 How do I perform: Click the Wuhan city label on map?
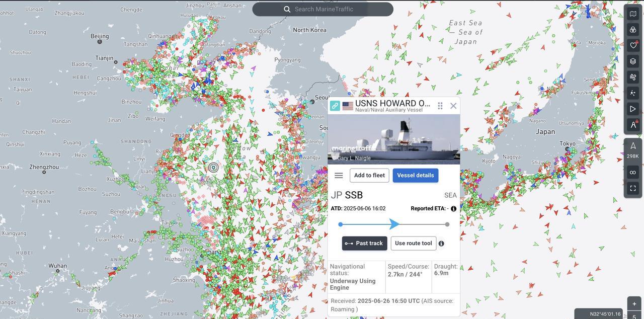click(57, 266)
